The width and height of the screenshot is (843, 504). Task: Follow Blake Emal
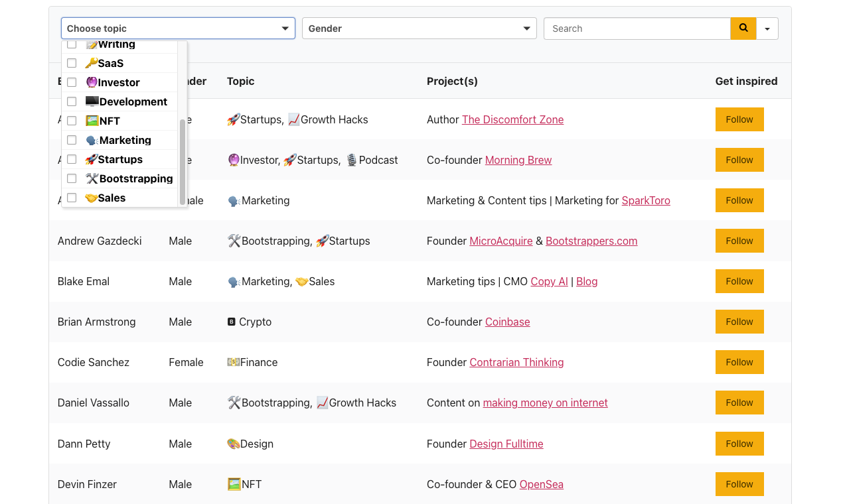point(739,281)
